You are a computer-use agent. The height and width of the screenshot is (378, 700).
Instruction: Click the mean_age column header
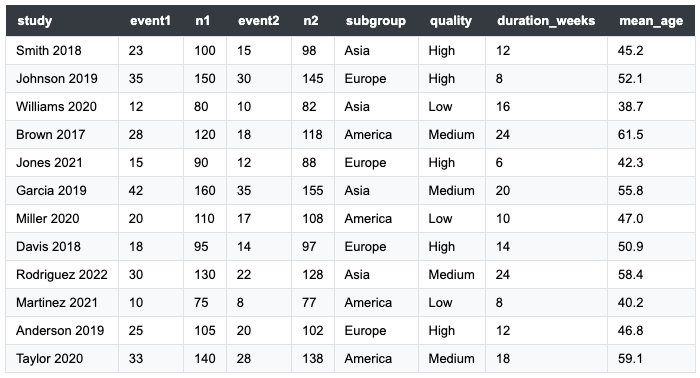pos(651,21)
